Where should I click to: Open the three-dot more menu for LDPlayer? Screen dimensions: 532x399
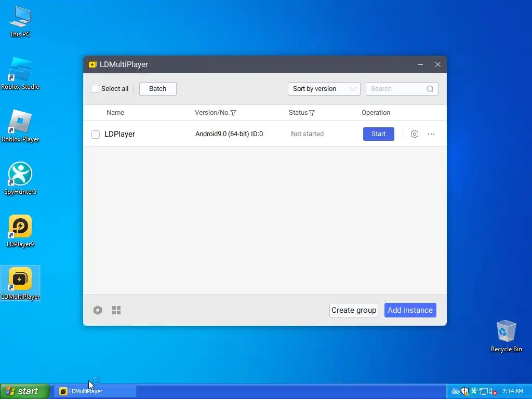pyautogui.click(x=431, y=134)
